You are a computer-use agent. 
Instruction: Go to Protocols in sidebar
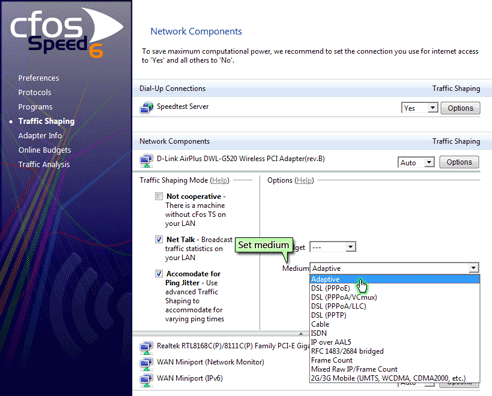tap(35, 92)
